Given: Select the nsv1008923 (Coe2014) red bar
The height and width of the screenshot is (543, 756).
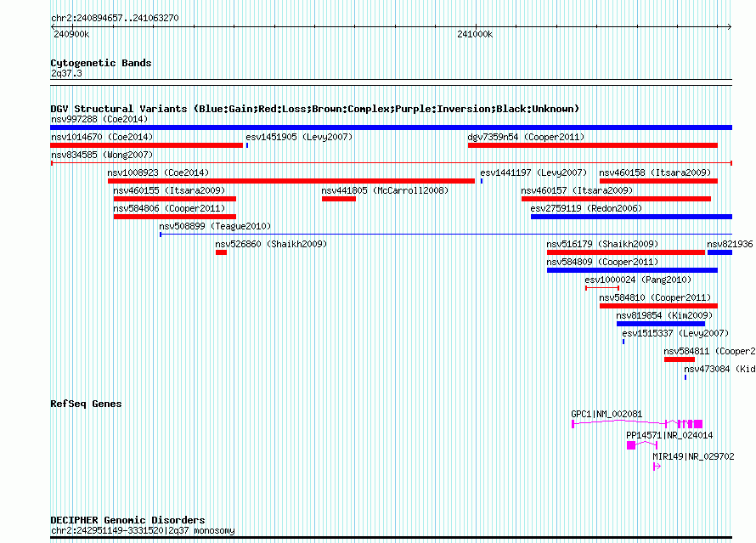Looking at the screenshot, I should coord(291,181).
